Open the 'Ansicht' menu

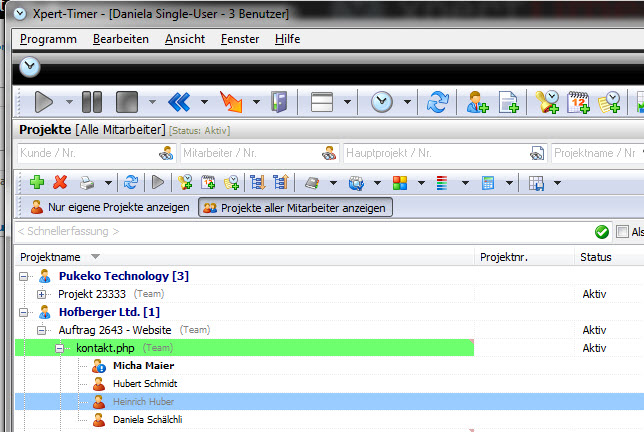185,39
